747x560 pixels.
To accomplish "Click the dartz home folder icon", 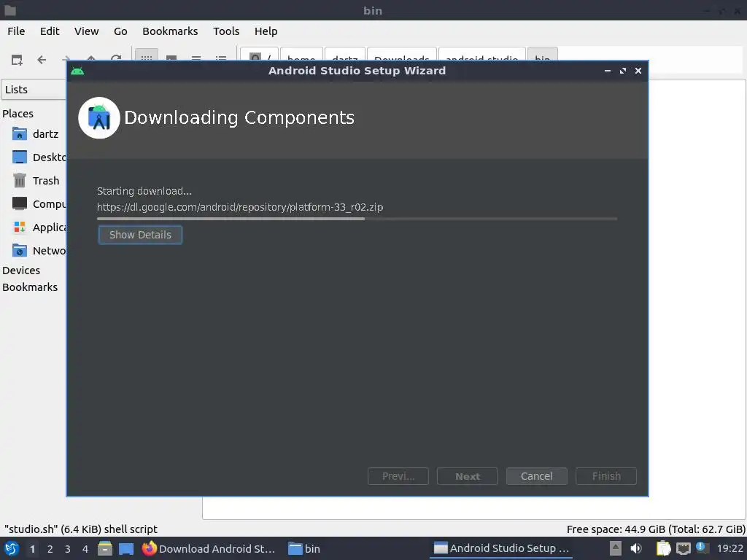I will pyautogui.click(x=20, y=134).
